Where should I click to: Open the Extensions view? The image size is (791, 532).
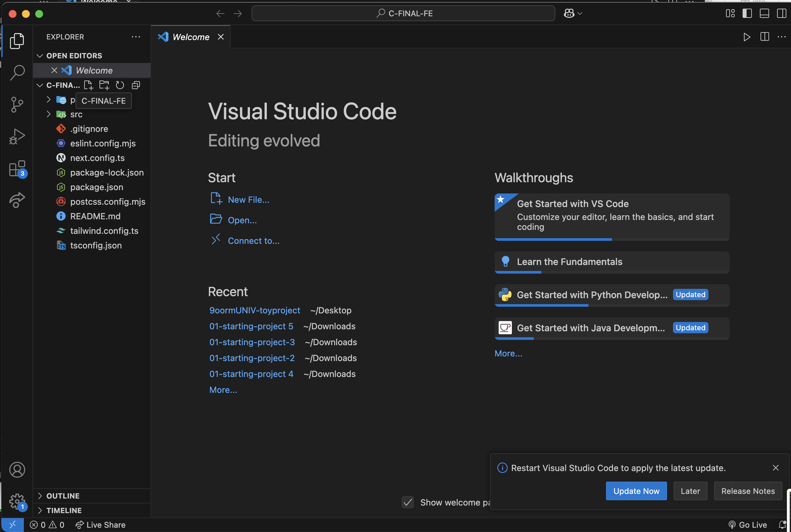tap(17, 169)
